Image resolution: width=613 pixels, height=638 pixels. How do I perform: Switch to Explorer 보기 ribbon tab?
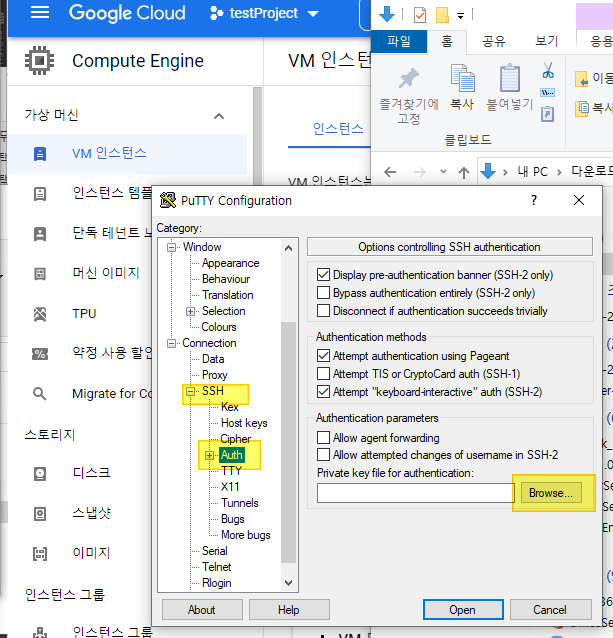click(546, 41)
